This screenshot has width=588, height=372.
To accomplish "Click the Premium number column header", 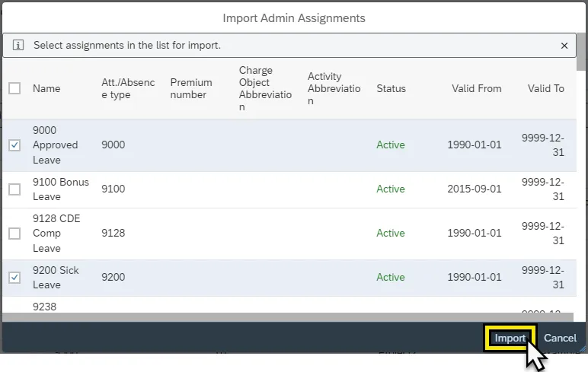I will click(x=191, y=88).
